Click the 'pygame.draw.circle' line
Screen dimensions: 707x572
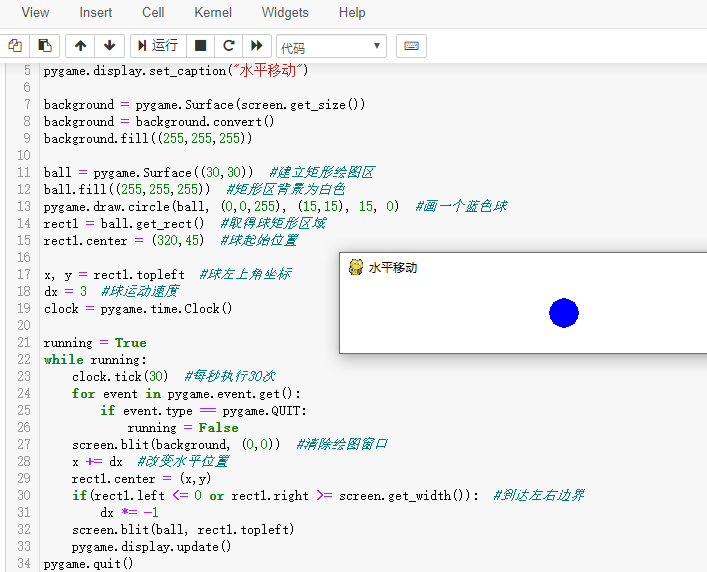click(x=221, y=206)
